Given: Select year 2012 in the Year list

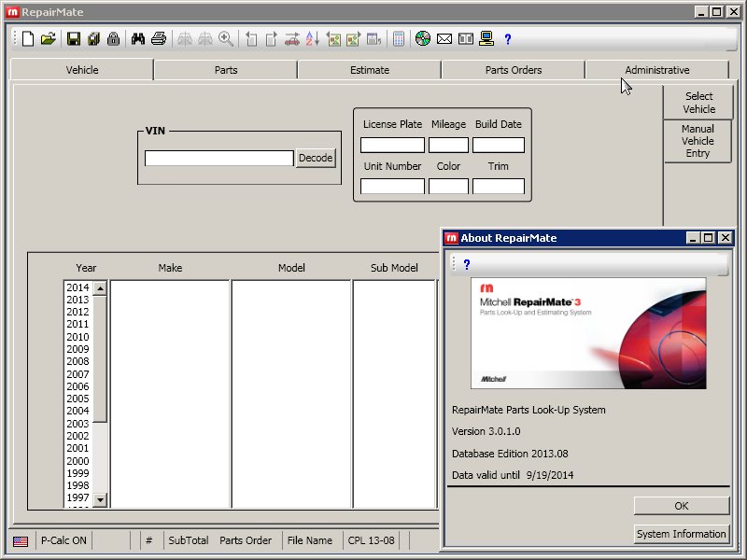Looking at the screenshot, I should click(78, 312).
